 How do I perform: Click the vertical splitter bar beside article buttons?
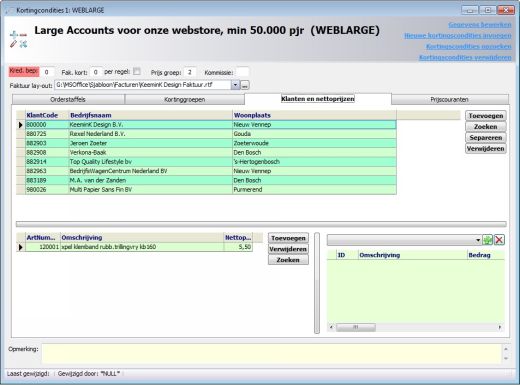[x=317, y=283]
